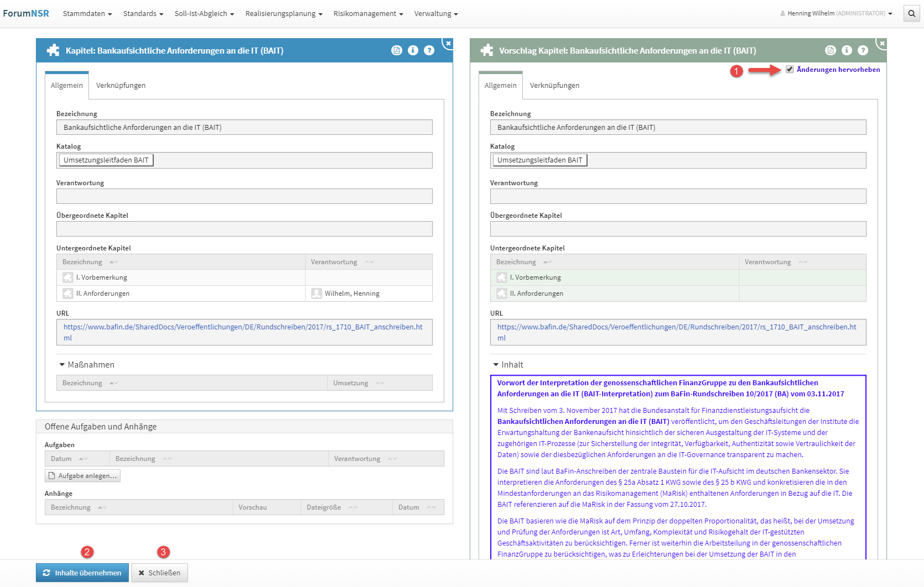This screenshot has height=587, width=924.
Task: Open info icon in the blue Kapitel header
Action: pos(413,50)
